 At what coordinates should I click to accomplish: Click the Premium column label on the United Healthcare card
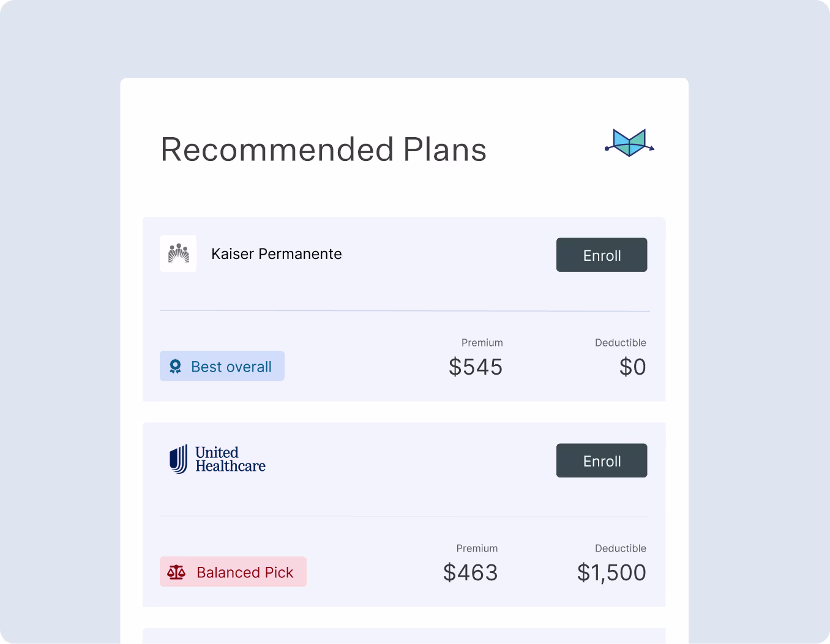[477, 548]
